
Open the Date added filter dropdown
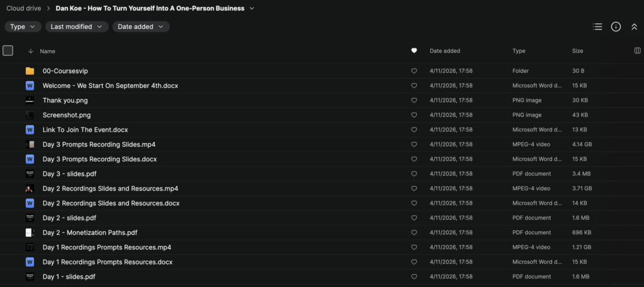pyautogui.click(x=141, y=26)
